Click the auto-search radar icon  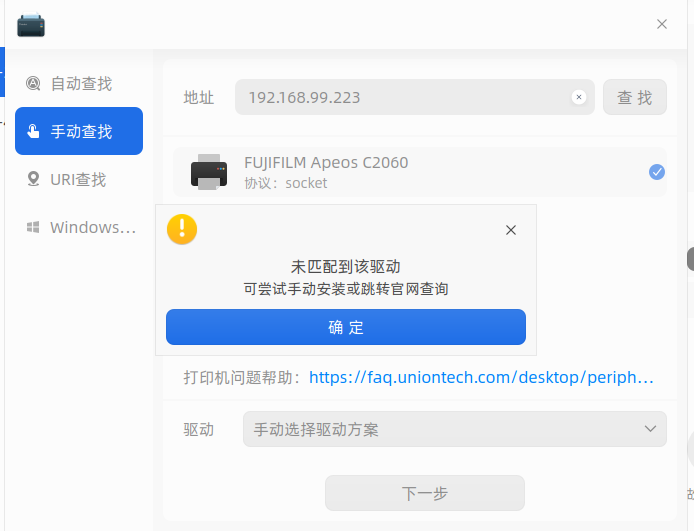[x=33, y=83]
